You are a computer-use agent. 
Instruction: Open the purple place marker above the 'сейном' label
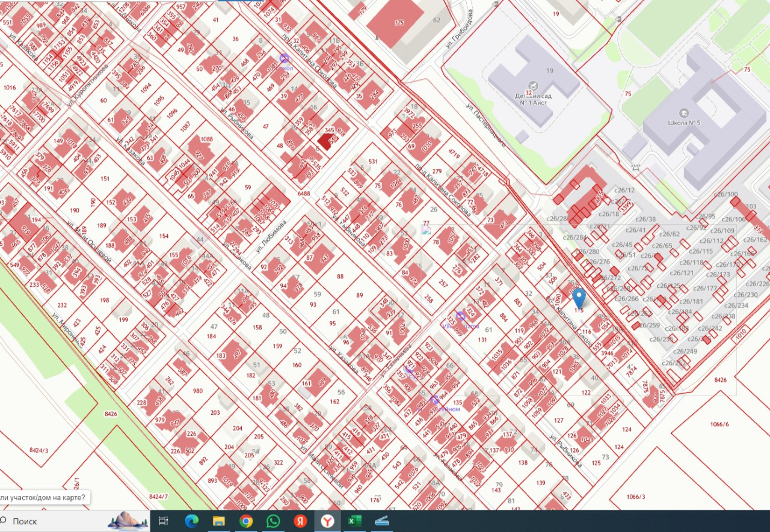point(434,400)
